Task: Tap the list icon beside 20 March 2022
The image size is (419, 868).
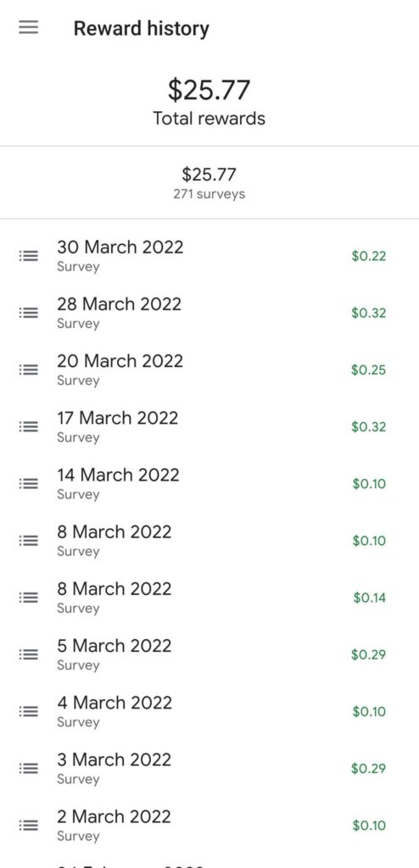Action: (28, 370)
